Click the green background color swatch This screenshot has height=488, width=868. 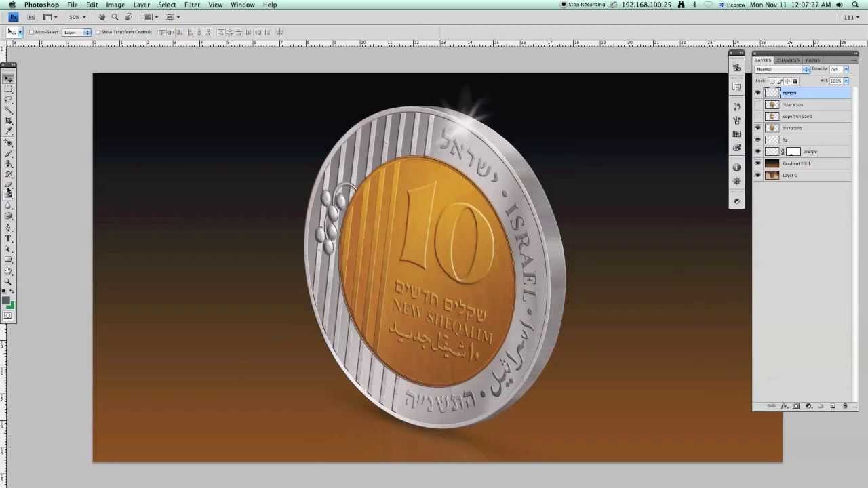12,306
